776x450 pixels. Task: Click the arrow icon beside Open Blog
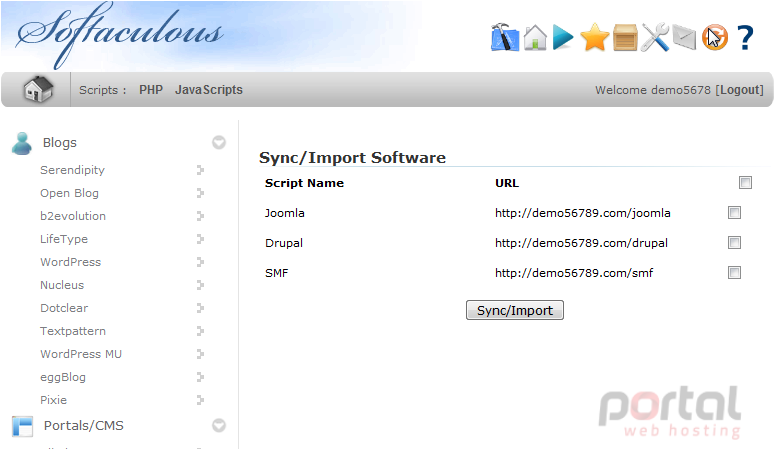coord(200,193)
